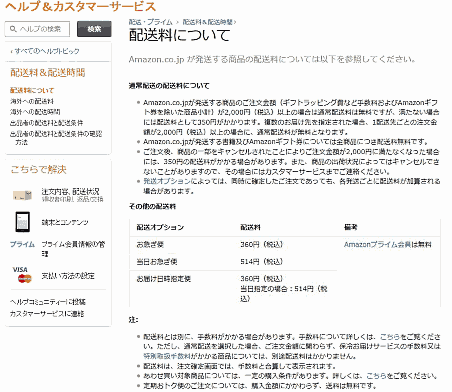Open ヘルプコミュニティーに投稿 link
This screenshot has width=452, height=392.
[x=48, y=302]
